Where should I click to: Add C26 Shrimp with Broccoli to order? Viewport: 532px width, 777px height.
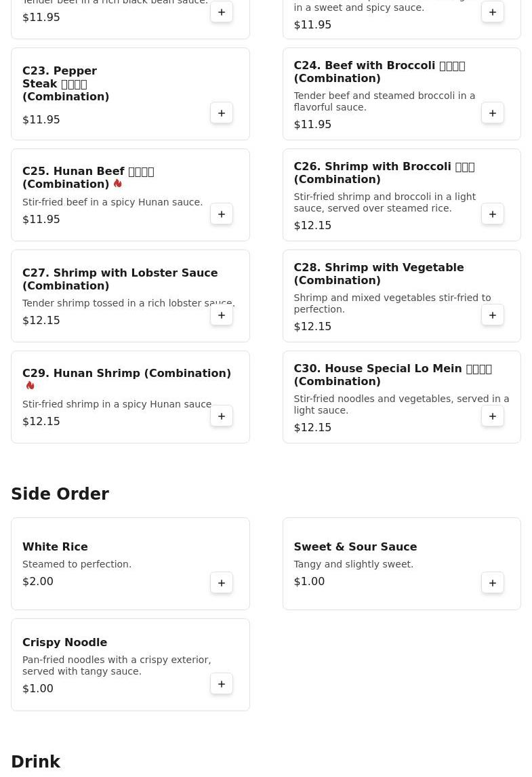(493, 214)
